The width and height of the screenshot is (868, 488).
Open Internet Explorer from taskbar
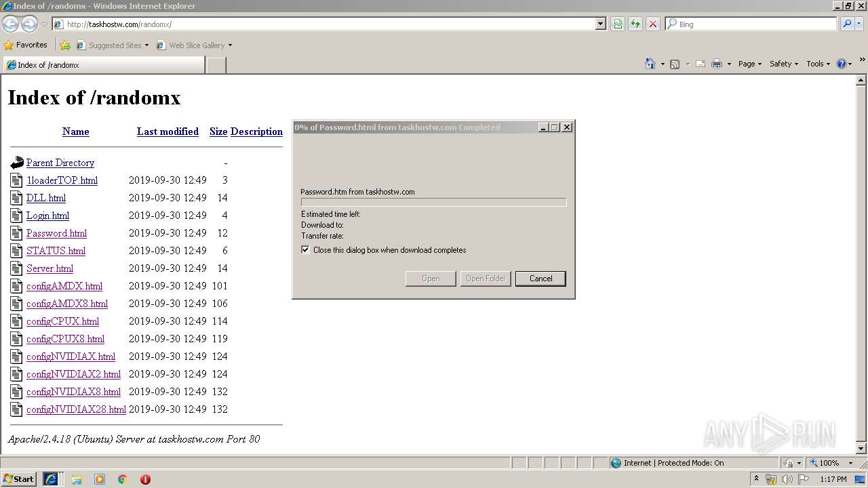(x=51, y=479)
